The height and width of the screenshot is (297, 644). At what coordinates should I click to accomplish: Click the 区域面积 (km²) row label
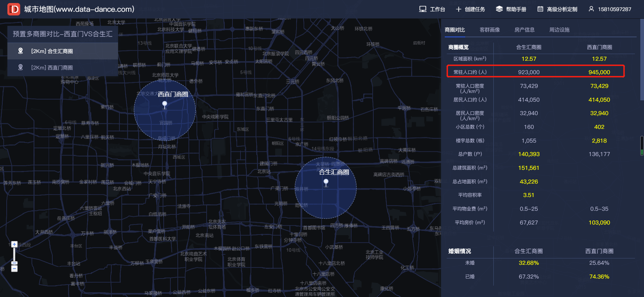coord(470,59)
